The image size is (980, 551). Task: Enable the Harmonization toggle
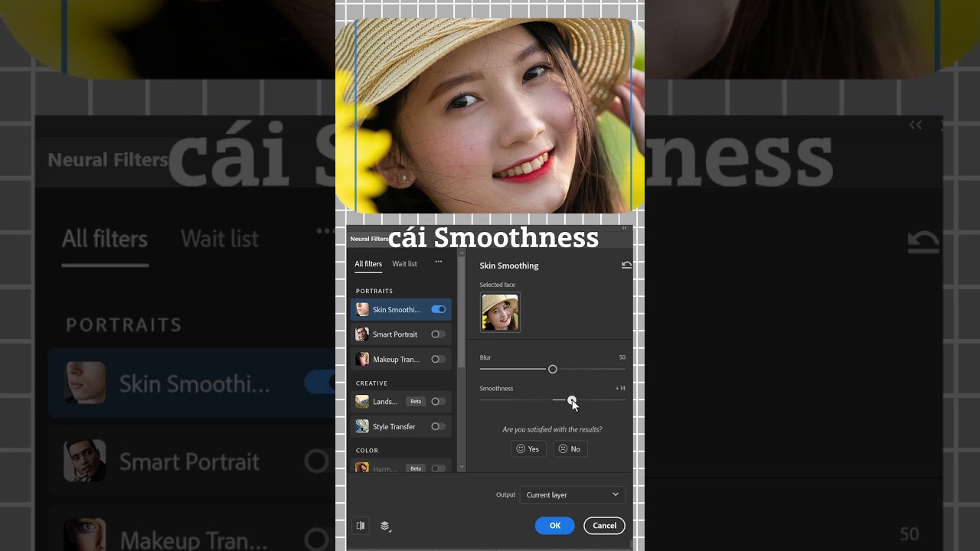point(438,468)
